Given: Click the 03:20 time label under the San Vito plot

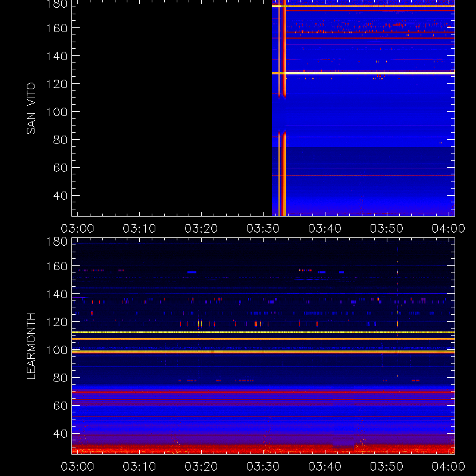Looking at the screenshot, I should point(201,228).
